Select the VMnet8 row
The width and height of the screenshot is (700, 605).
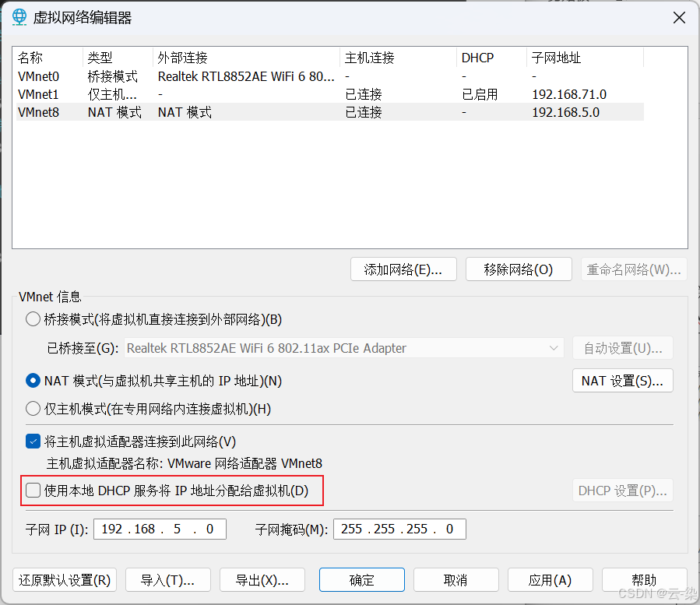pyautogui.click(x=330, y=112)
